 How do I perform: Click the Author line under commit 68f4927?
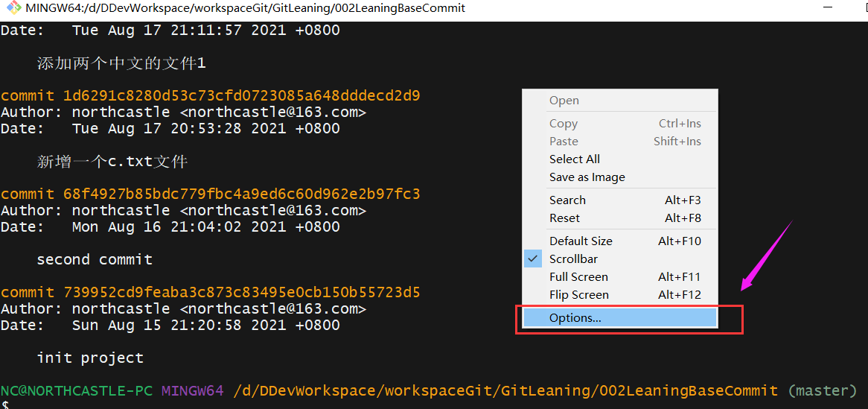click(x=183, y=211)
